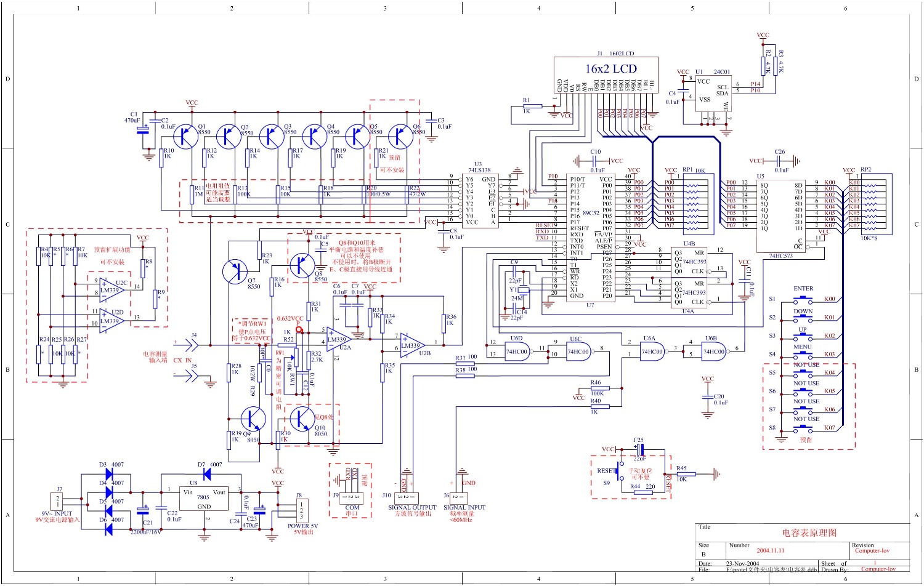The height and width of the screenshot is (586, 924).
Task: Click the C21 2200uF/16V capacitor
Action: (143, 510)
